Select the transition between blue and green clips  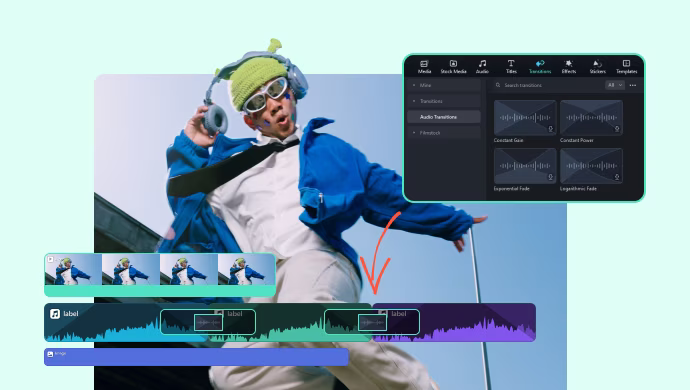(x=208, y=322)
